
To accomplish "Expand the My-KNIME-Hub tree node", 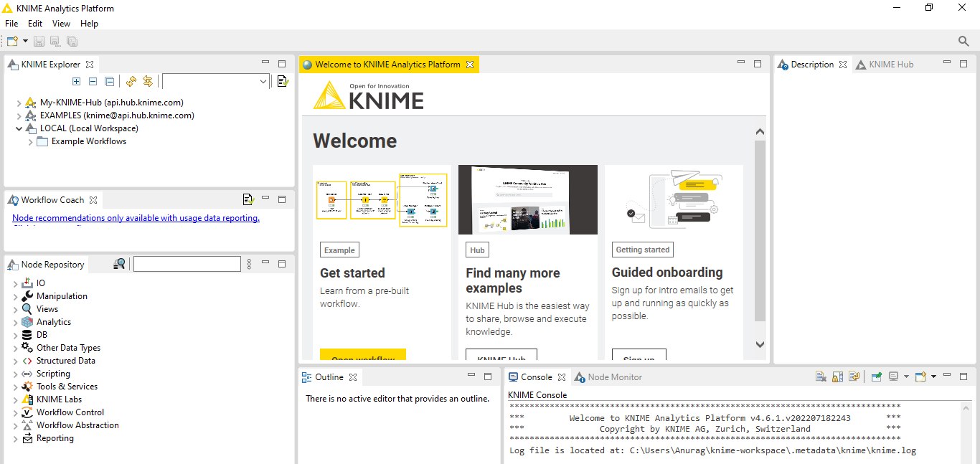I will pos(19,103).
